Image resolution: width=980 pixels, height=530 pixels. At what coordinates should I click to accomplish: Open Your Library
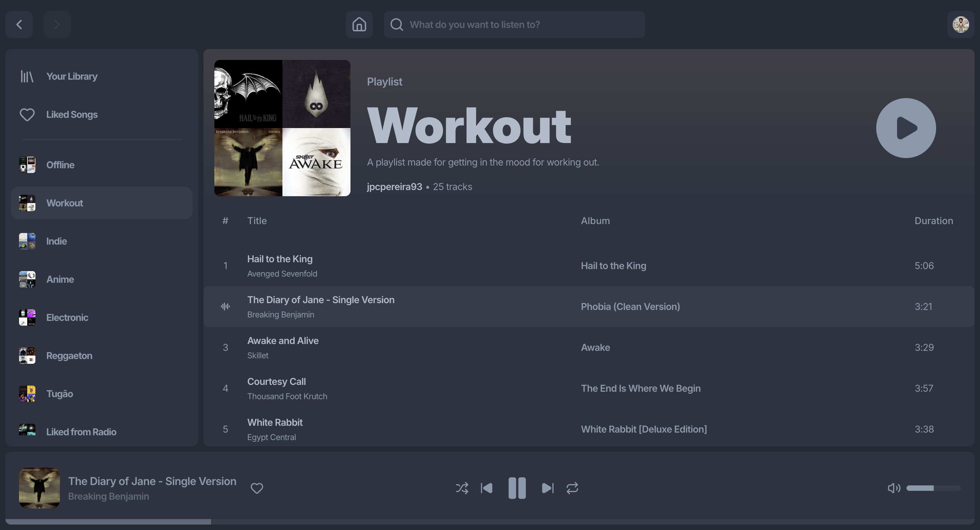(71, 76)
